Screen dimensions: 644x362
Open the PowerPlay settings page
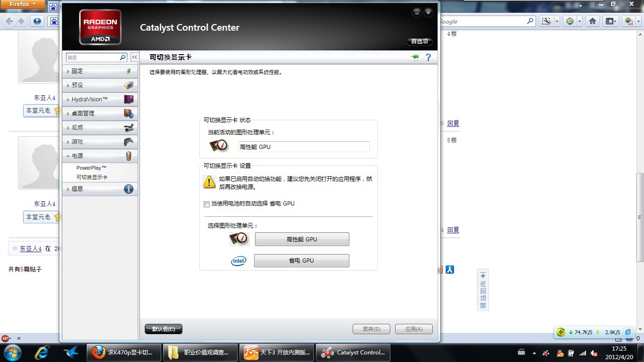point(91,168)
